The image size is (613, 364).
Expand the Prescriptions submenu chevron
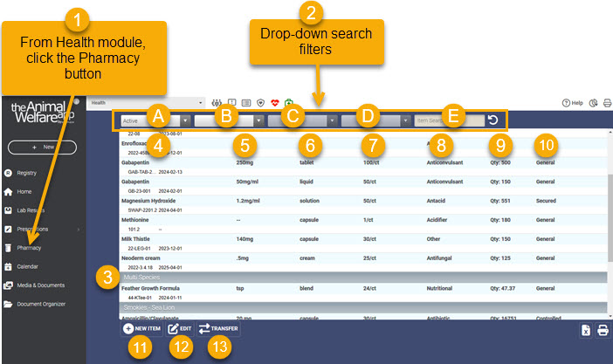click(79, 230)
